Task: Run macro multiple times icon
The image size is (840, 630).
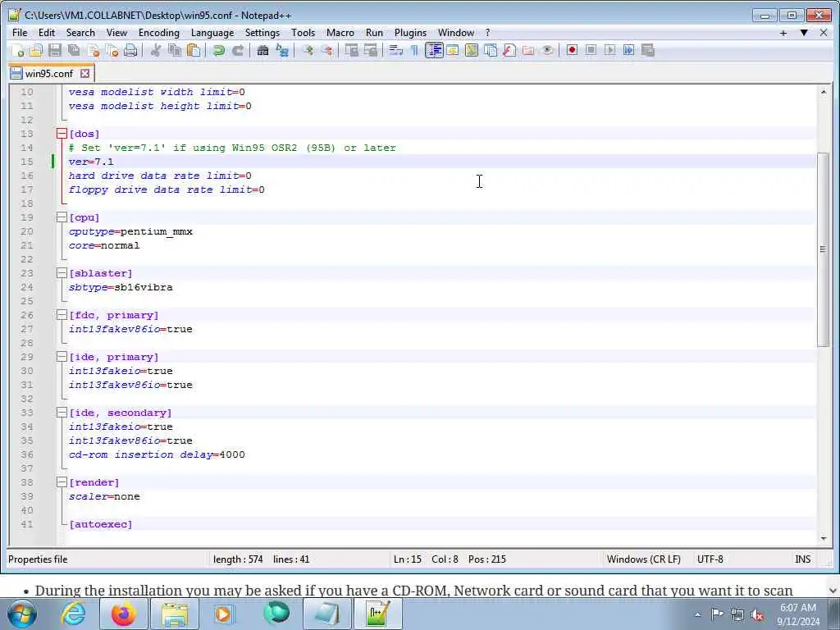Action: (x=629, y=50)
